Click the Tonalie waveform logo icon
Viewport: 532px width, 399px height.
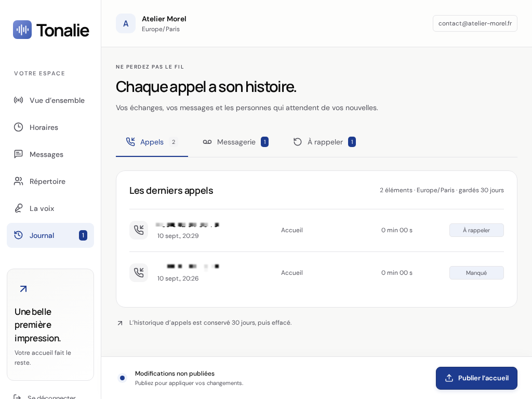pos(22,30)
